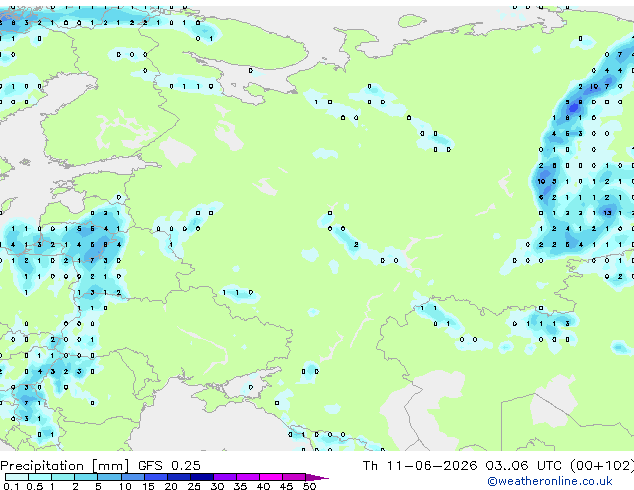Image resolution: width=634 pixels, height=490 pixels.
Task: Select the 45–50 mm legend swatch
Action: tap(294, 477)
